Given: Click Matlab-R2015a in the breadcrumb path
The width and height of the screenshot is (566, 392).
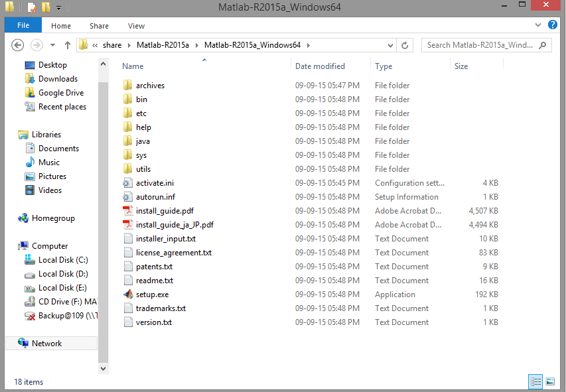Looking at the screenshot, I should pos(163,46).
